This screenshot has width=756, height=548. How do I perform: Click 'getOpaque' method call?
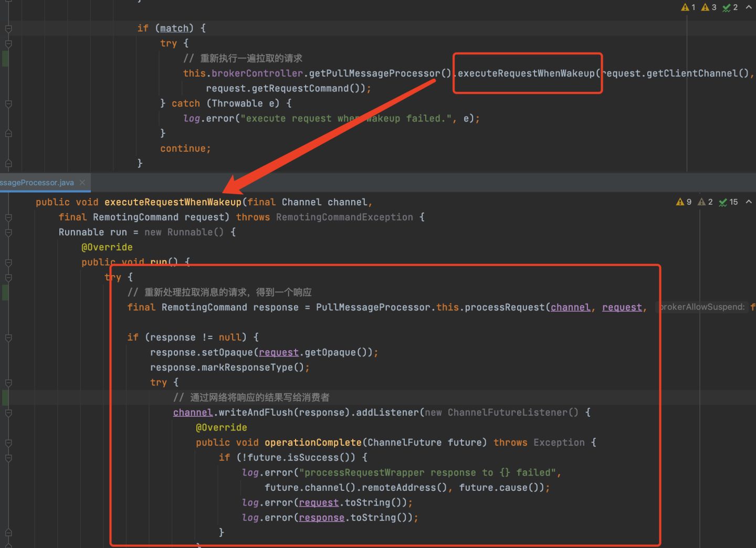coord(330,353)
